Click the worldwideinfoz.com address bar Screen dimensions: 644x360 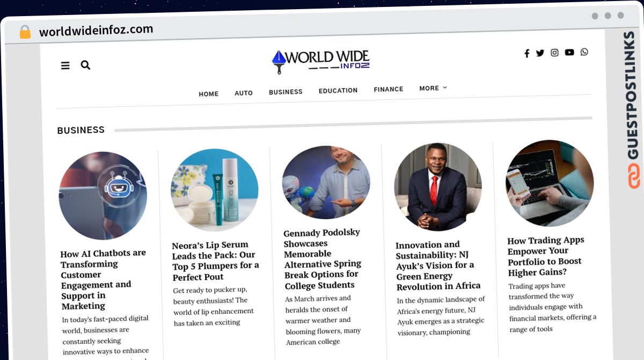click(x=96, y=31)
